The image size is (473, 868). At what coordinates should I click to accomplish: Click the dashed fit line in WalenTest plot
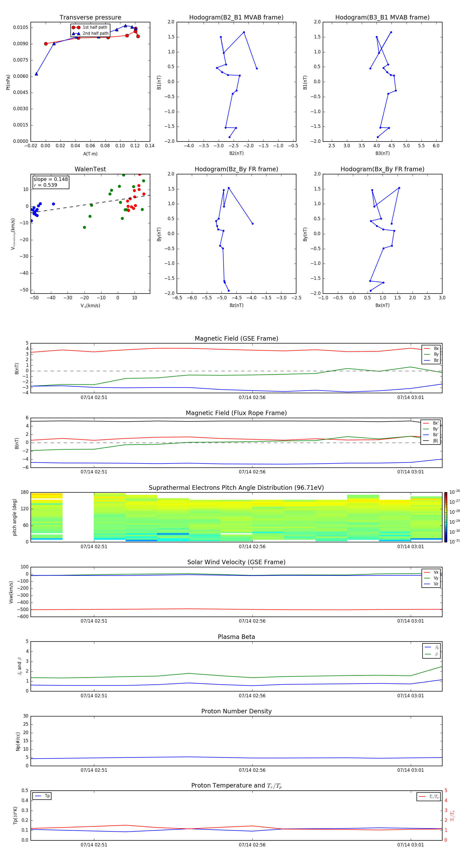coord(90,204)
